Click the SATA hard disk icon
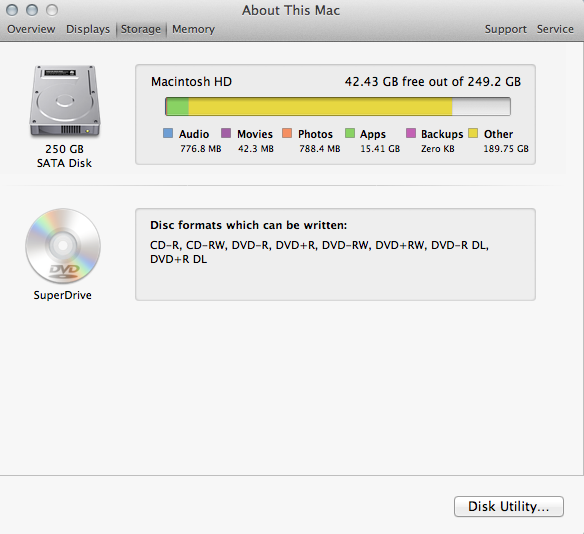584x534 pixels. pyautogui.click(x=65, y=101)
